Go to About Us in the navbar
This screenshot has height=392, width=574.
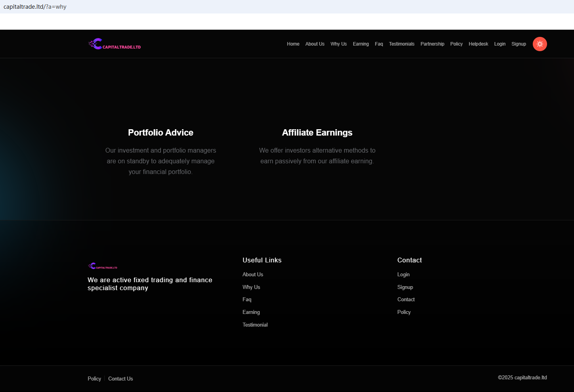315,44
